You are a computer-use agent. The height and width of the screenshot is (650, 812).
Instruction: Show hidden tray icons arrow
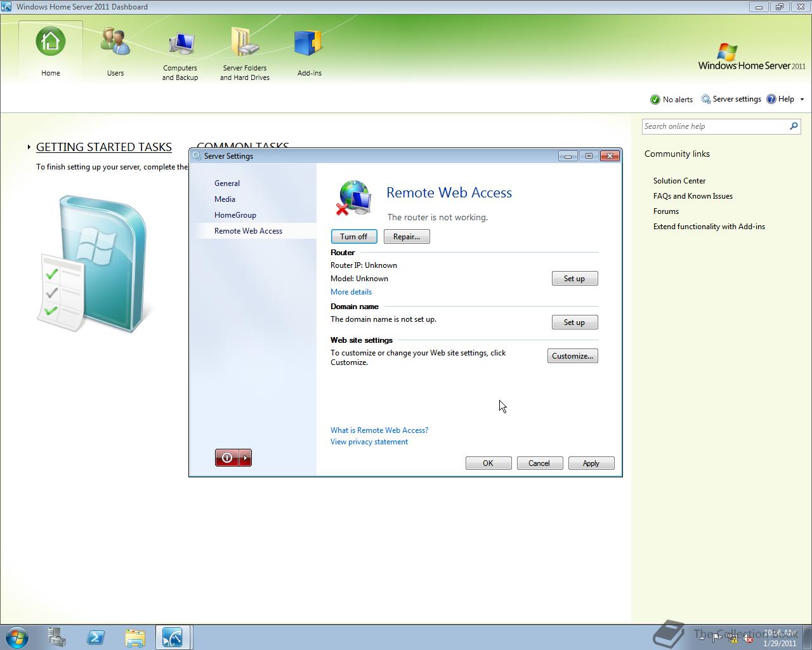(x=702, y=638)
